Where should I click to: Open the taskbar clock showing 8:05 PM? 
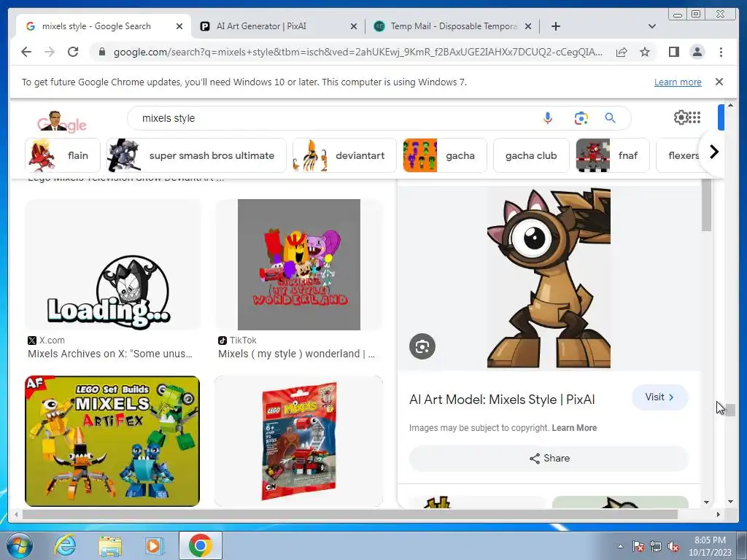(710, 546)
